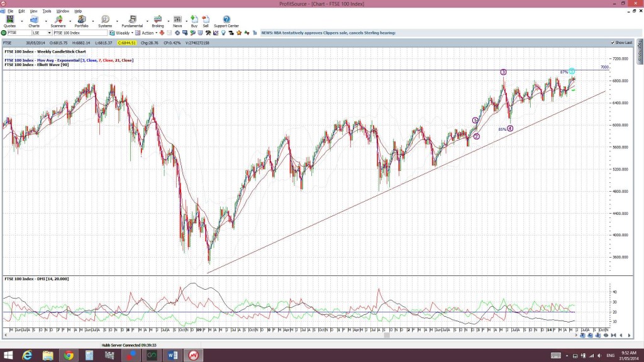Select the Elliott Wave 4 marker on chart

[x=510, y=128]
